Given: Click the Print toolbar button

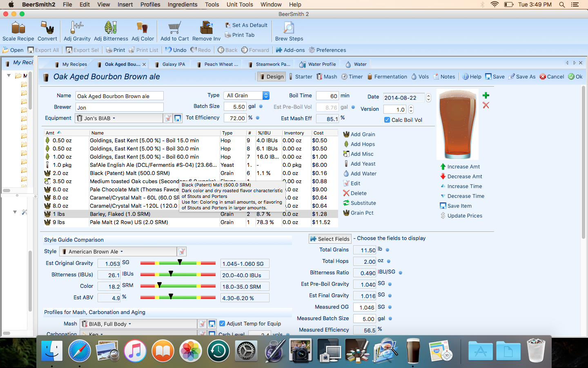Looking at the screenshot, I should click(116, 50).
